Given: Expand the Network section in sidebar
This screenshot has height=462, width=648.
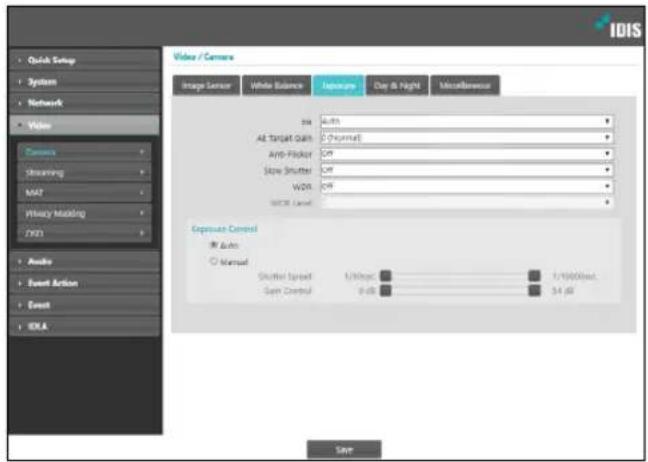Looking at the screenshot, I should click(84, 103).
